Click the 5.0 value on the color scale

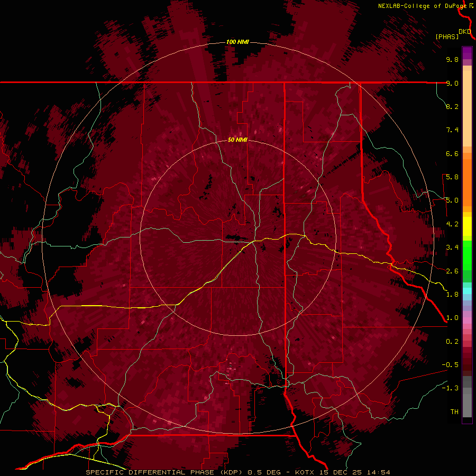pyautogui.click(x=452, y=200)
